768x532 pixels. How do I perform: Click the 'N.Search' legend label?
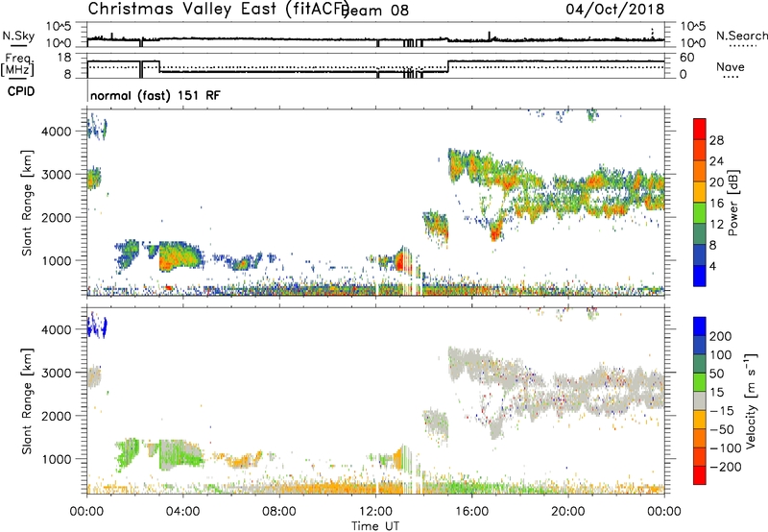point(741,36)
